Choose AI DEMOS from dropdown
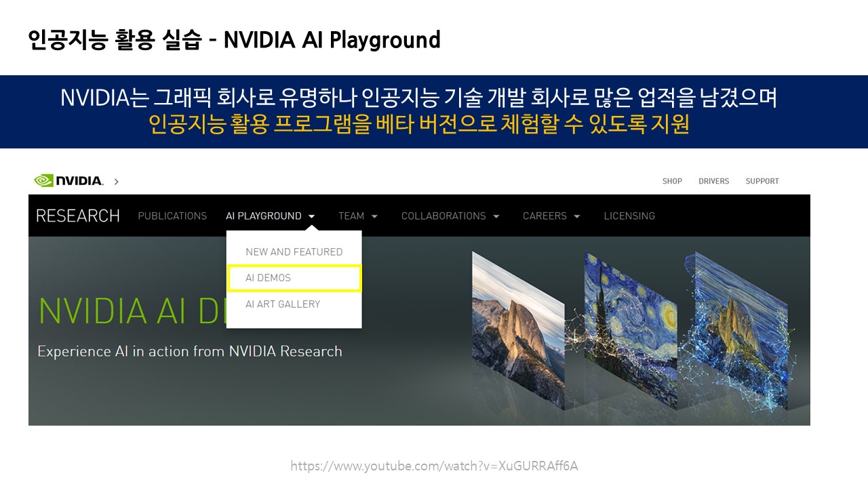 (x=294, y=278)
